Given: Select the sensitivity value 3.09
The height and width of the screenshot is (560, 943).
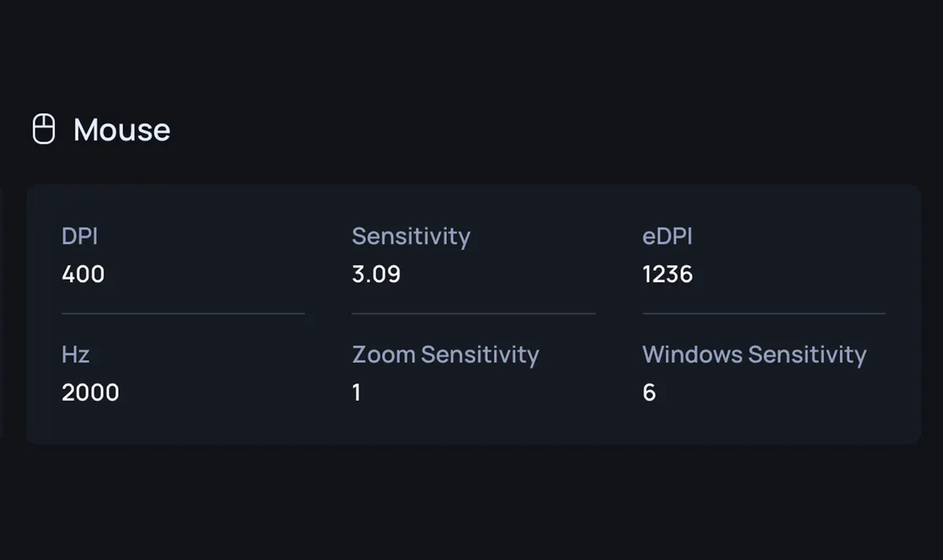Looking at the screenshot, I should (376, 274).
